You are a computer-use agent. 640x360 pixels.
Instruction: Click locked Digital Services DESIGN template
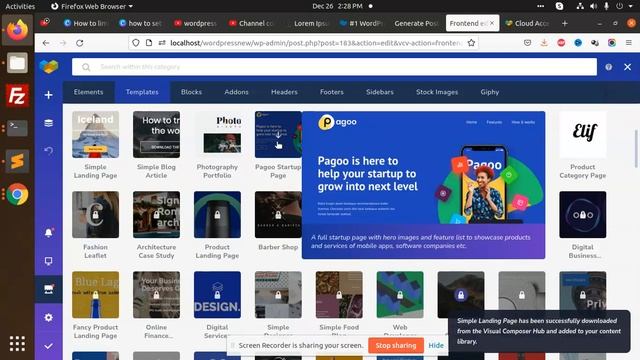click(x=217, y=295)
